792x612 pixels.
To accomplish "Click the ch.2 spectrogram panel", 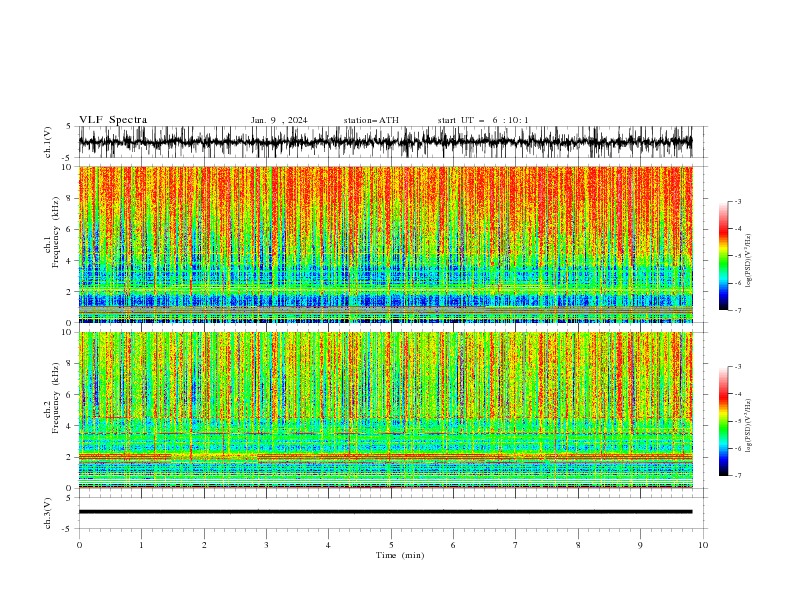I will (x=385, y=410).
